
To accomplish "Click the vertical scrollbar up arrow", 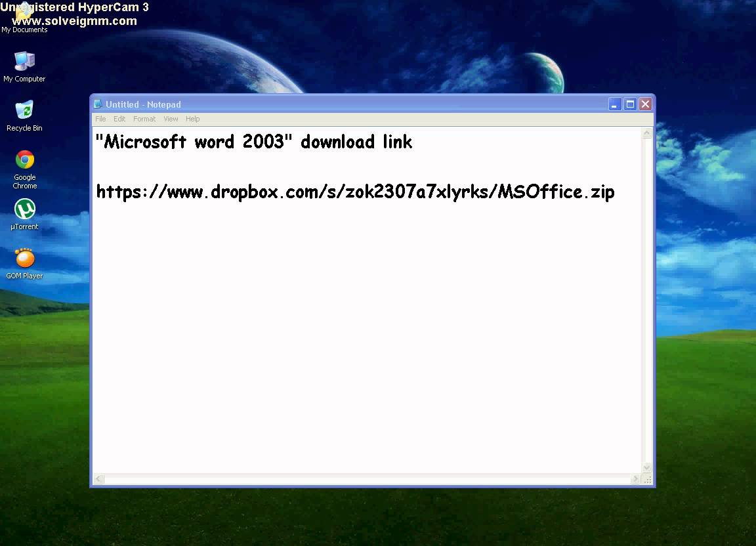I will point(647,133).
